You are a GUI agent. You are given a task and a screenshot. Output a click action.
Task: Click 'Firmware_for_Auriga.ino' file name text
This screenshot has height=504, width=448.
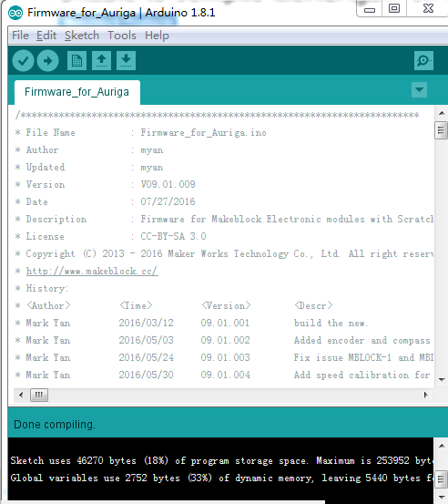click(204, 133)
